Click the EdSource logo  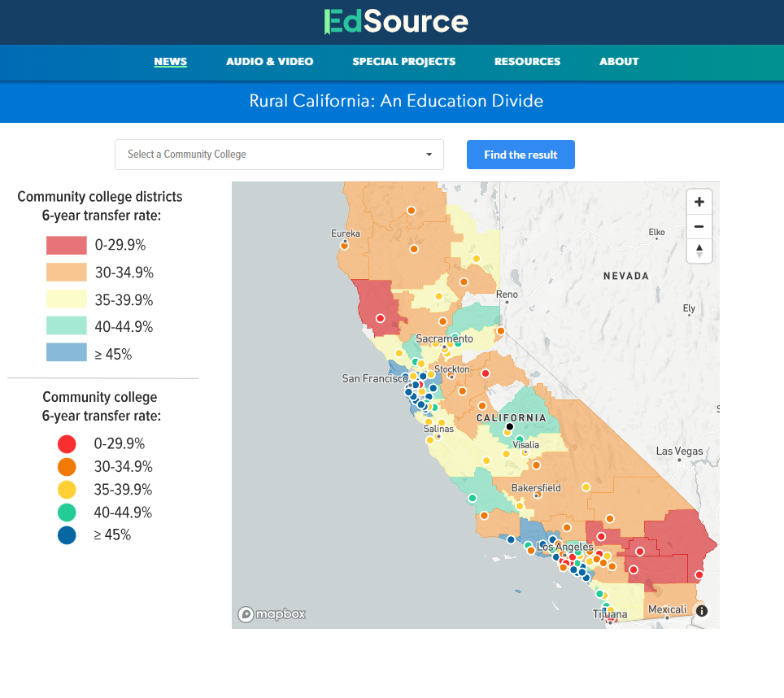click(396, 22)
